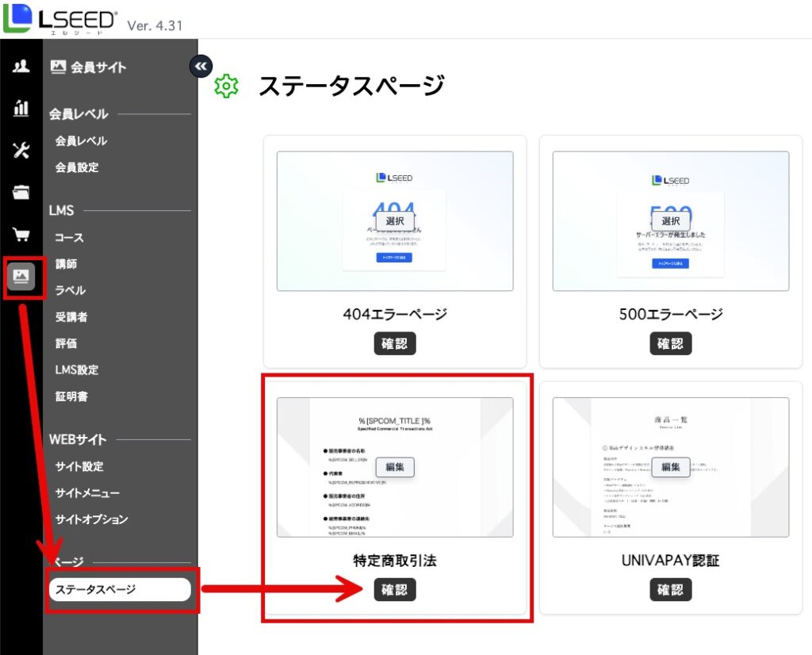The width and height of the screenshot is (812, 655).
Task: Go to コース under LMS
Action: [x=69, y=237]
